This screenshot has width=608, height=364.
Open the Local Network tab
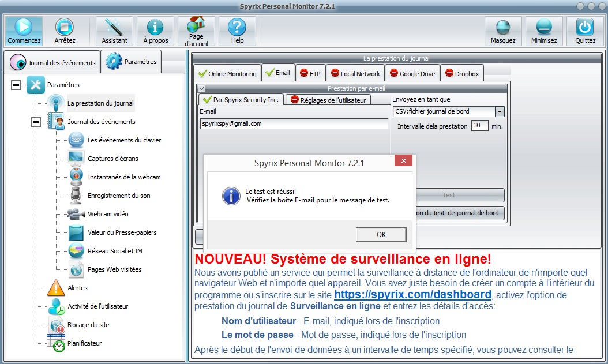(355, 73)
